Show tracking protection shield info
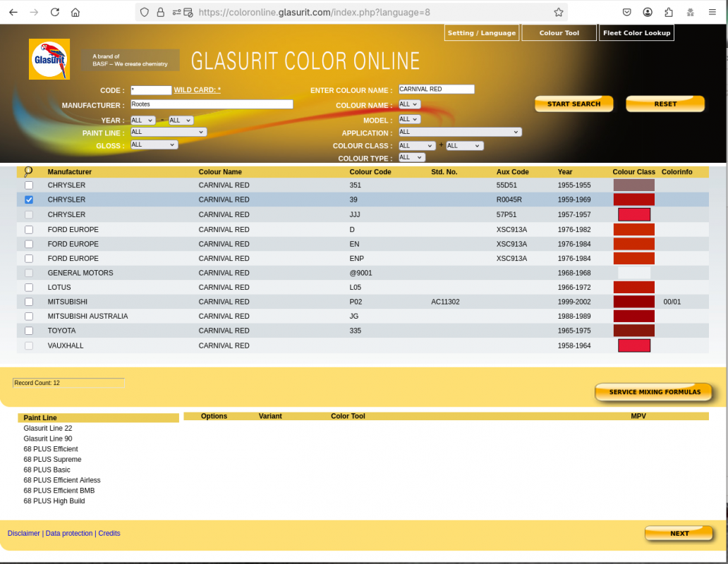Screen dimensions: 728x564 (x=145, y=13)
